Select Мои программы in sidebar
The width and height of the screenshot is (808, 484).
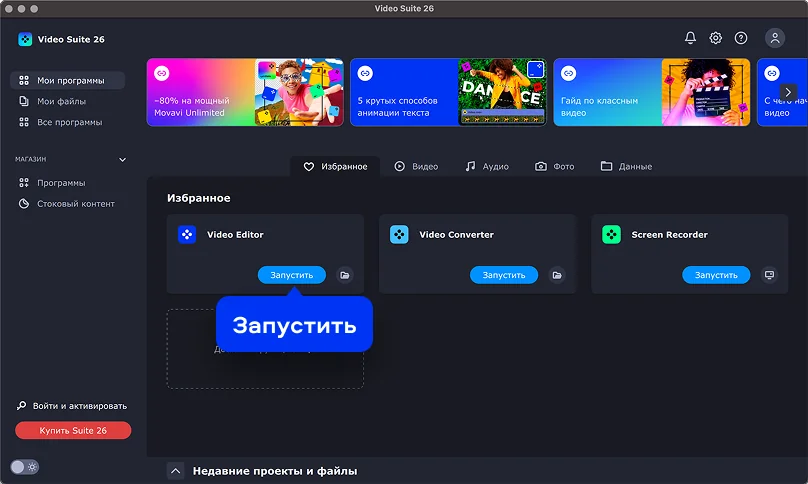(68, 80)
